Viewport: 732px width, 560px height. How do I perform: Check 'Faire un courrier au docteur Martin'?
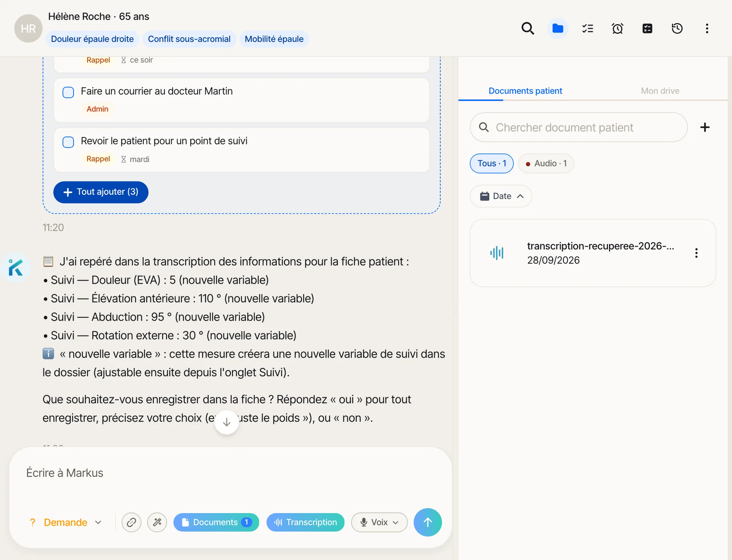68,92
